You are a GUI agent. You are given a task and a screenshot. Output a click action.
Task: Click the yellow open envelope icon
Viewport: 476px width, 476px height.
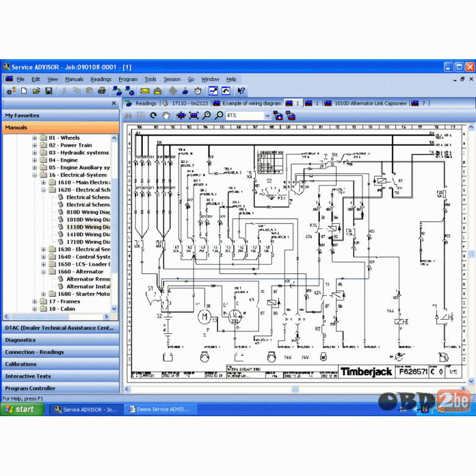[x=157, y=91]
